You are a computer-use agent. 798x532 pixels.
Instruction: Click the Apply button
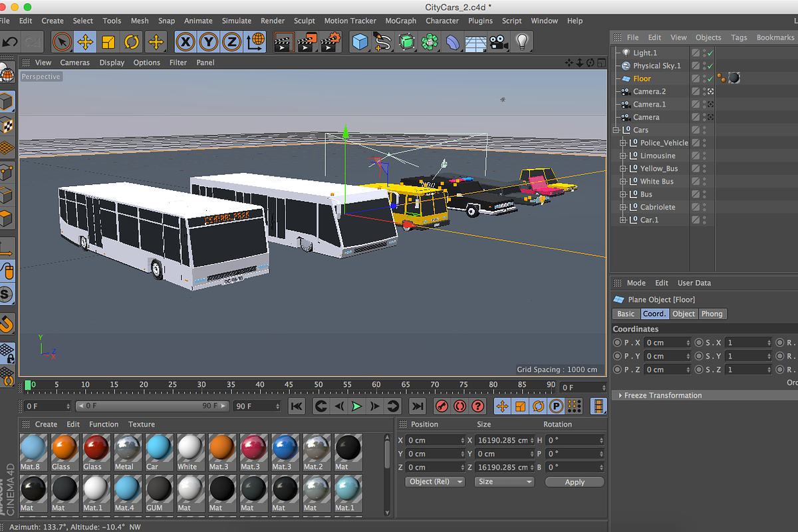575,482
